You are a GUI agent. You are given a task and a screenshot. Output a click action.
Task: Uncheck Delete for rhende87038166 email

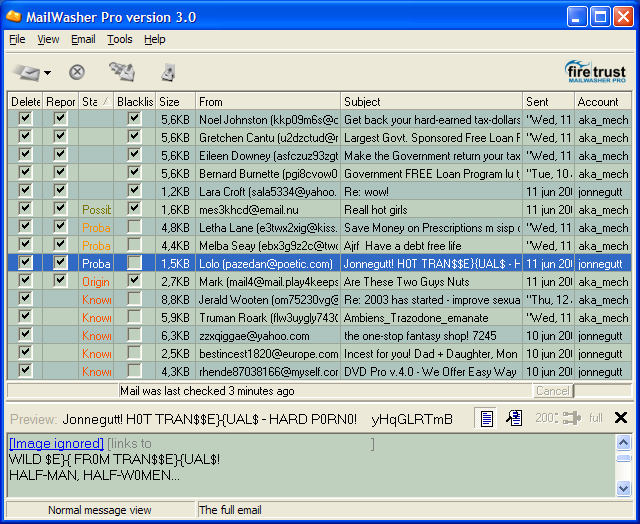click(25, 371)
